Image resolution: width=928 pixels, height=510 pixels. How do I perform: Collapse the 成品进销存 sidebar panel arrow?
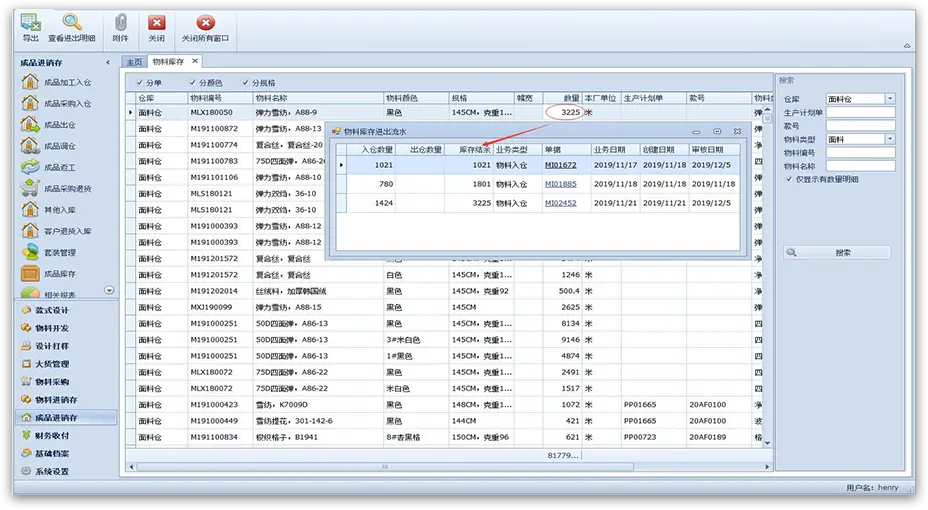(x=108, y=62)
